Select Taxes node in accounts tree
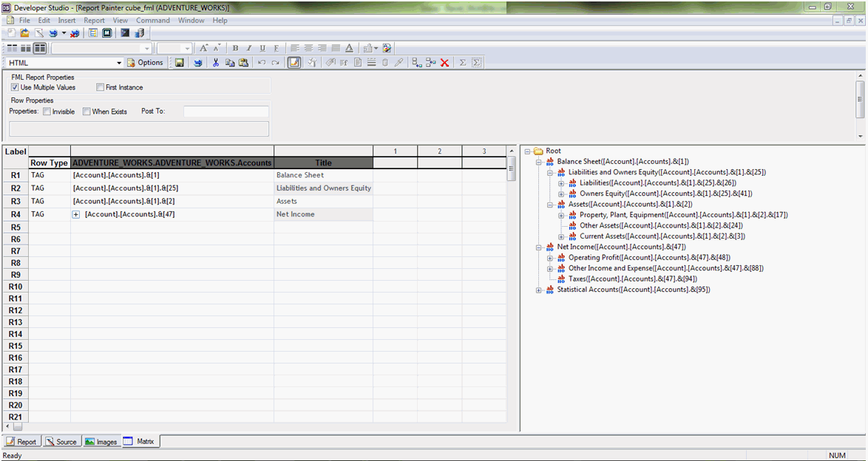Image resolution: width=868 pixels, height=461 pixels. (633, 279)
